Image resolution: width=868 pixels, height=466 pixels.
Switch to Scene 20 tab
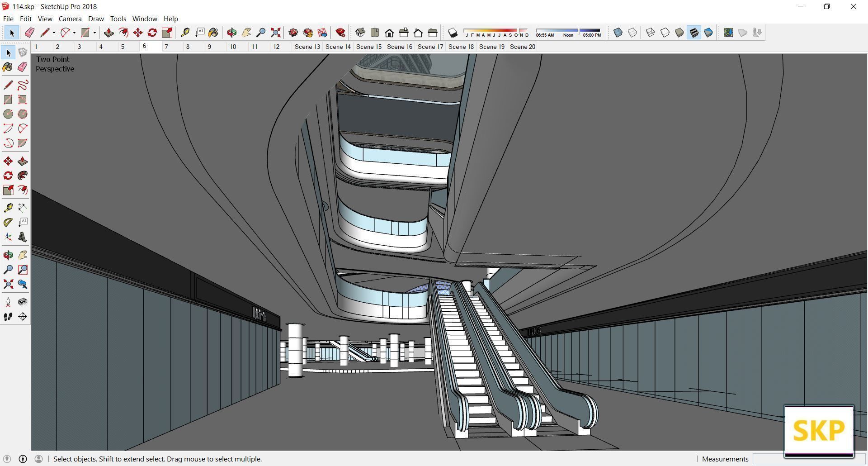[522, 47]
